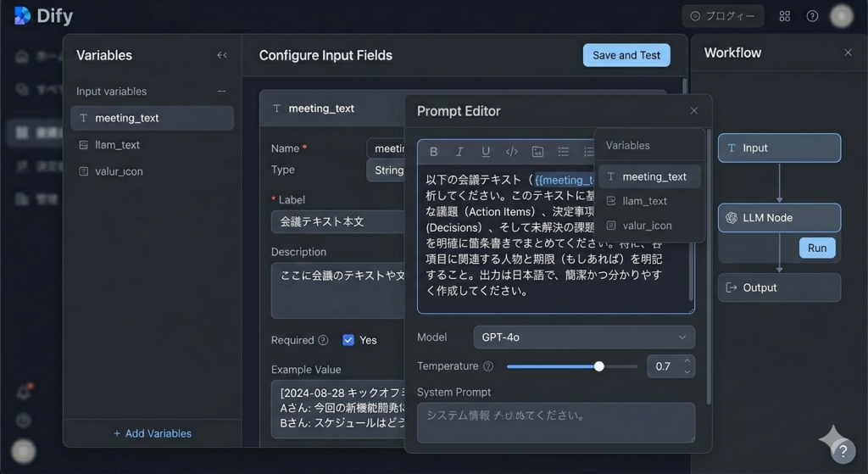Click the System Prompt text field

point(555,421)
